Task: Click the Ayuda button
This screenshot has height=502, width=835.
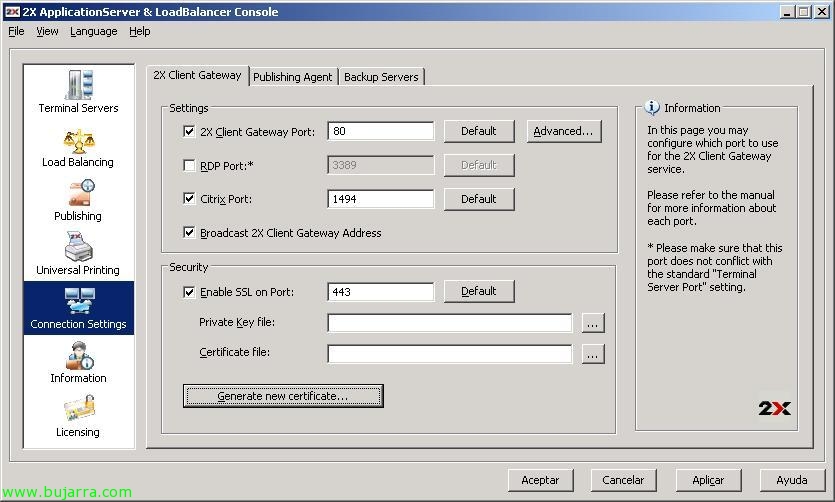Action: (x=792, y=480)
